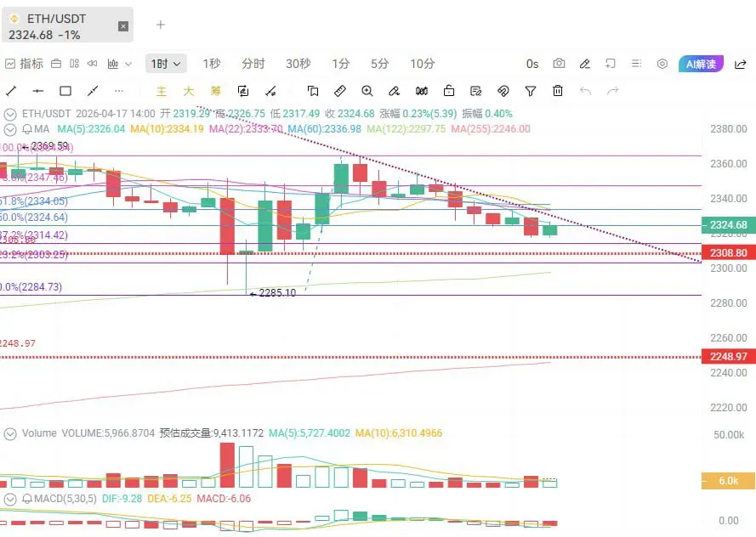Screen dimensions: 756x537
Task: Click the candlestick compare icon
Action: (422, 91)
